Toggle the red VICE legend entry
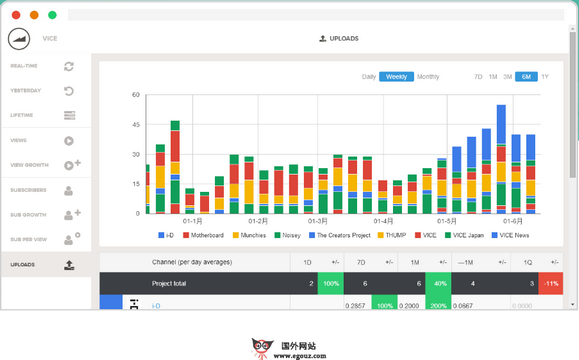 (x=425, y=235)
